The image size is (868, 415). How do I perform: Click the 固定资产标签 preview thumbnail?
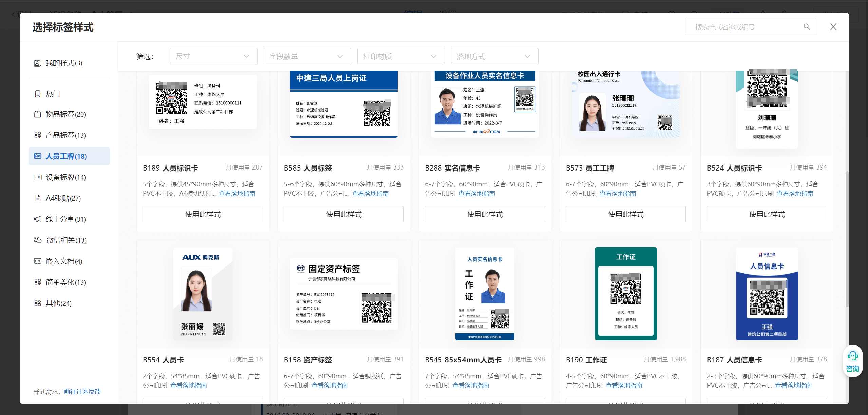click(344, 294)
